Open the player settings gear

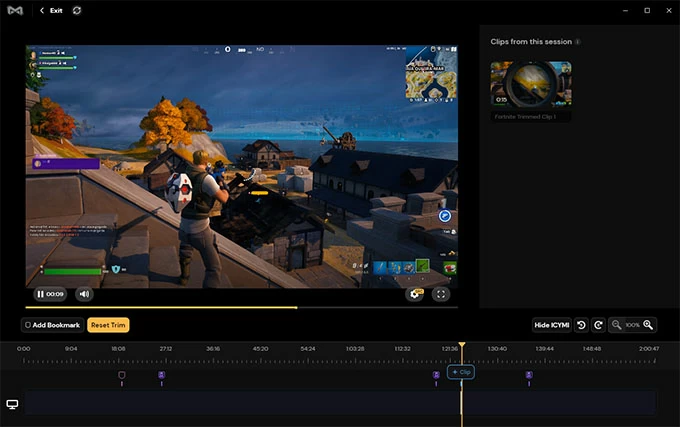point(415,294)
